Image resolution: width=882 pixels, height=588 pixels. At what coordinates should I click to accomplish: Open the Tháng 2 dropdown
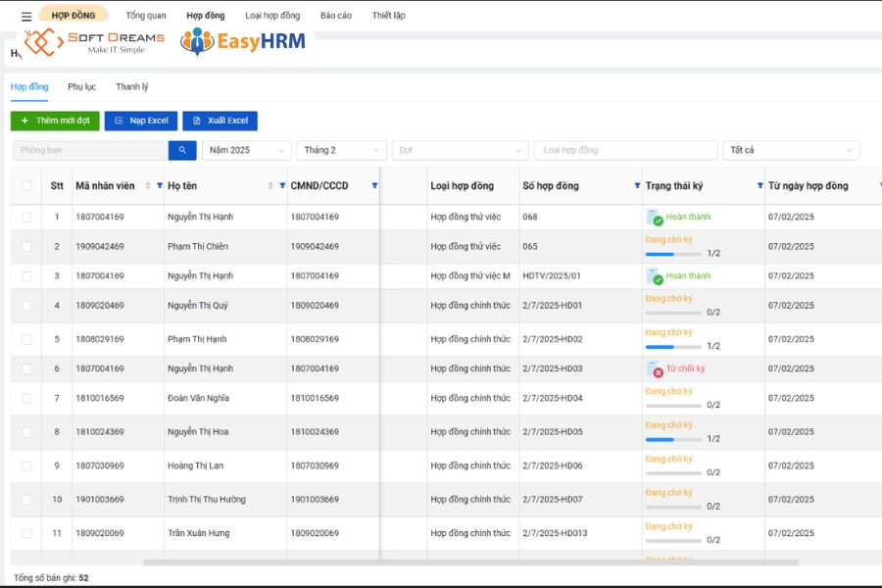pos(341,150)
